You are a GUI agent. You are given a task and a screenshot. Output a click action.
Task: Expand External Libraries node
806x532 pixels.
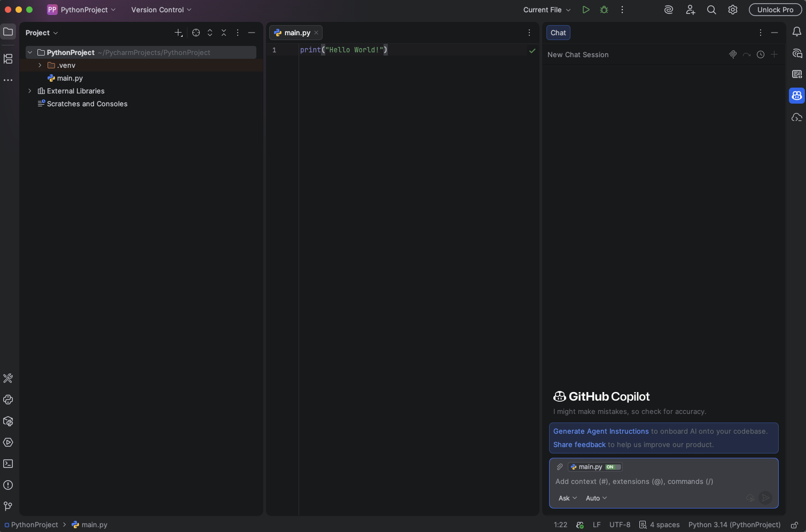click(30, 91)
